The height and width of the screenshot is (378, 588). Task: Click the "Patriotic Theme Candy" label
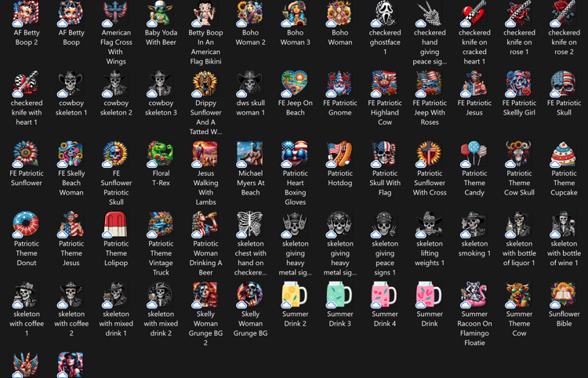(474, 183)
